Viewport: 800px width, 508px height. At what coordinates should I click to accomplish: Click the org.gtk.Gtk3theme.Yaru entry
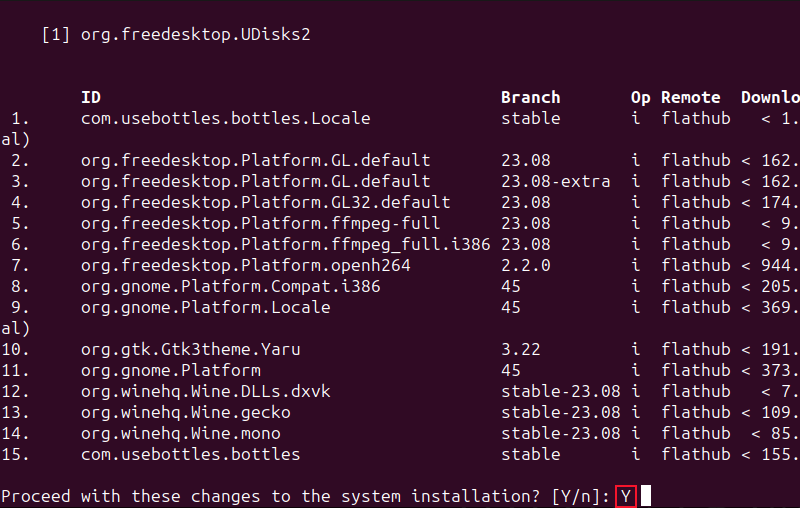[190, 349]
